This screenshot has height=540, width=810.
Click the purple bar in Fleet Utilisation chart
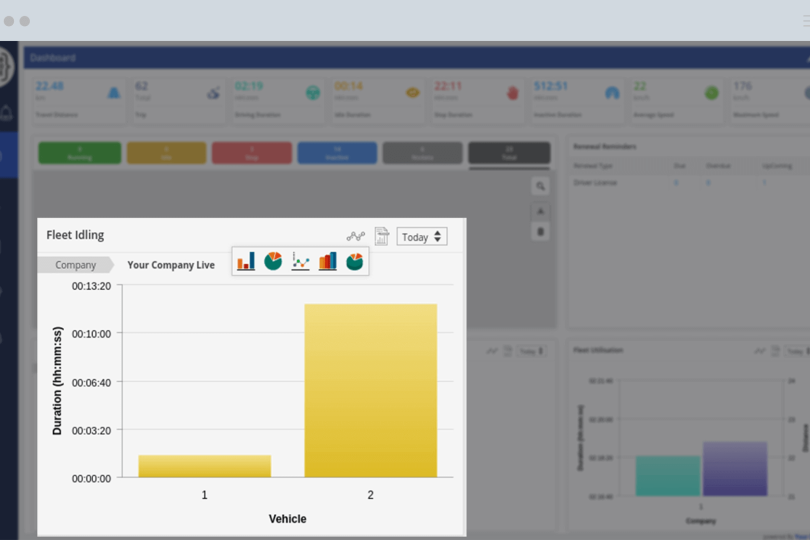[x=735, y=468]
